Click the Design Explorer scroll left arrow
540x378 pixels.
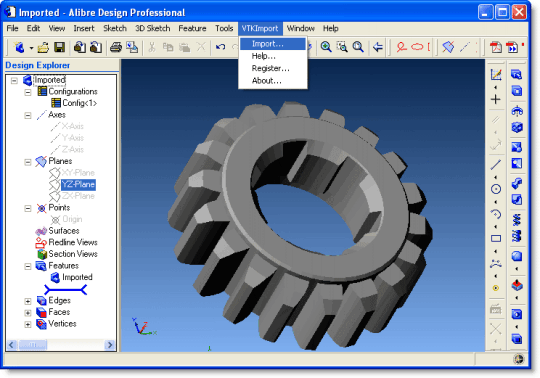(x=11, y=345)
